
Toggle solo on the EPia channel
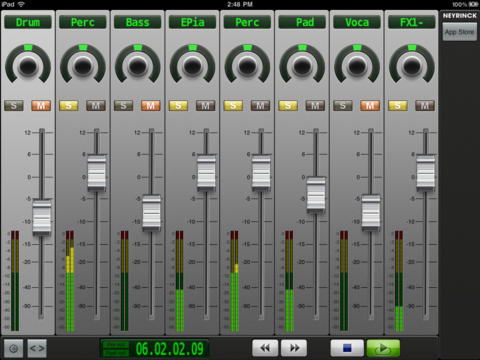click(178, 106)
